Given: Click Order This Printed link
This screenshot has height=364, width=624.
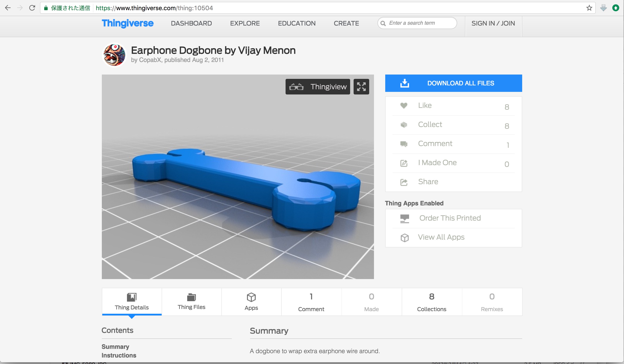Looking at the screenshot, I should click(450, 218).
